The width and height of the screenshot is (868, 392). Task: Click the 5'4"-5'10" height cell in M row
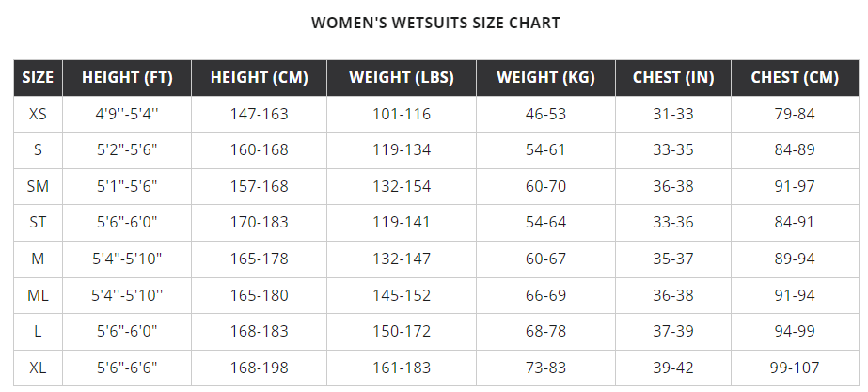pyautogui.click(x=127, y=259)
